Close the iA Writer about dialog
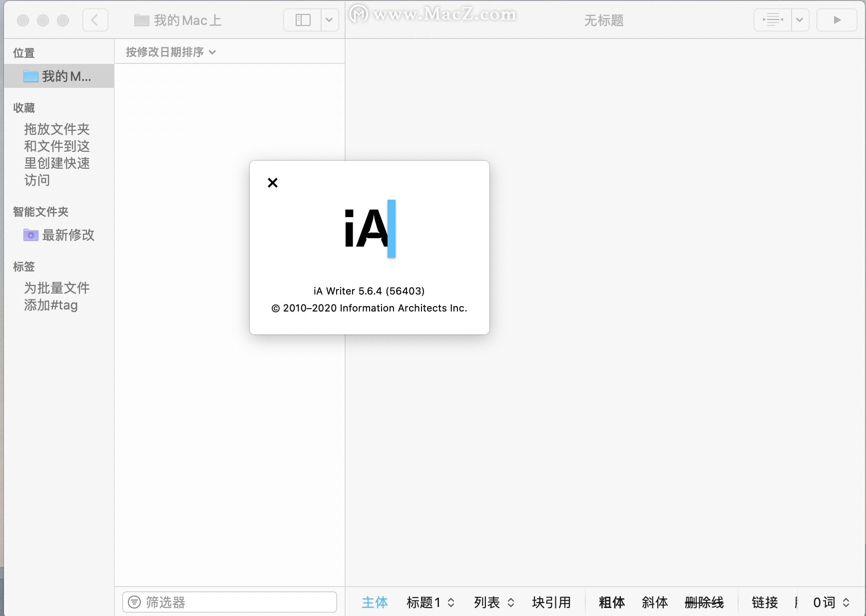 [x=272, y=183]
